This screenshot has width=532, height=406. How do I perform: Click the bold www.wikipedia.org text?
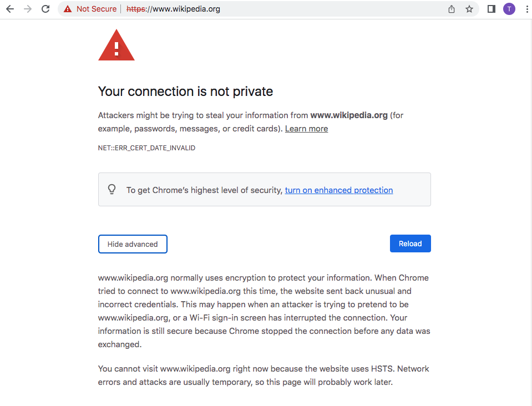(x=349, y=115)
